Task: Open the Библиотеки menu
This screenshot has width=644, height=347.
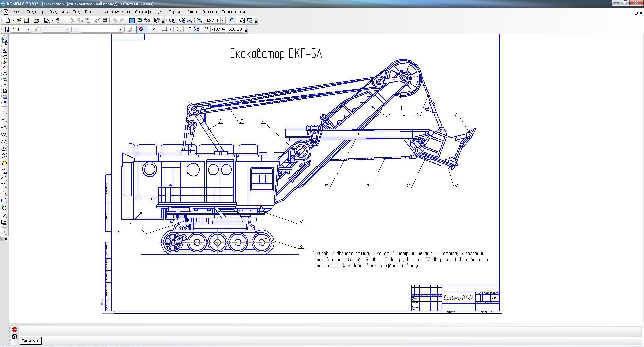Action: 233,12
